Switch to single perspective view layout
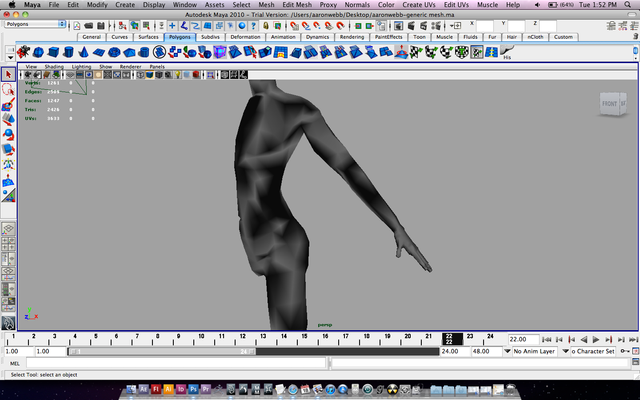This screenshot has height=400, width=640. coord(8,229)
